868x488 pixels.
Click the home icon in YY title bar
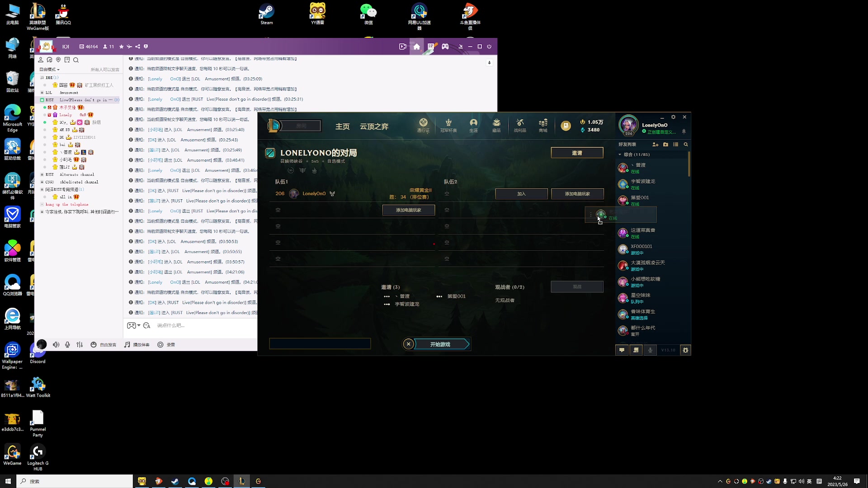point(416,47)
